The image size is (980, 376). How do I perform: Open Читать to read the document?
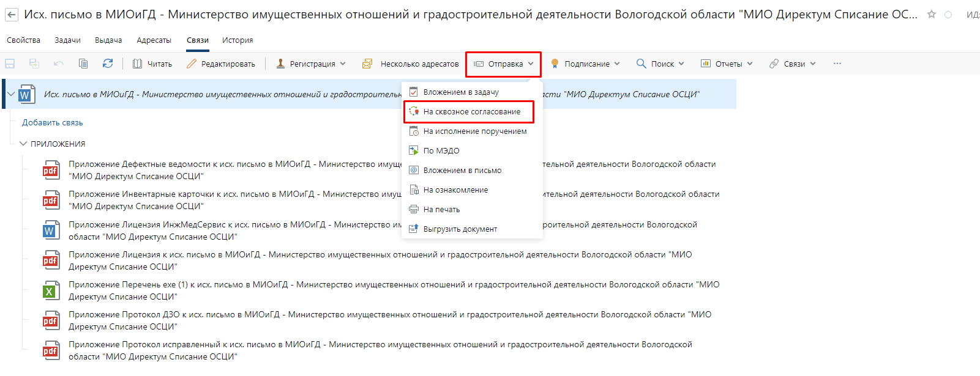[x=152, y=64]
